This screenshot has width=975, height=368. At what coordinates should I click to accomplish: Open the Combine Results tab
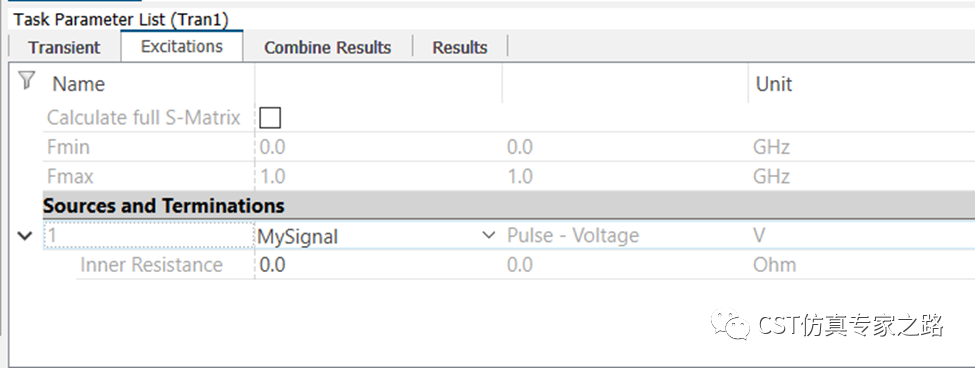[328, 48]
